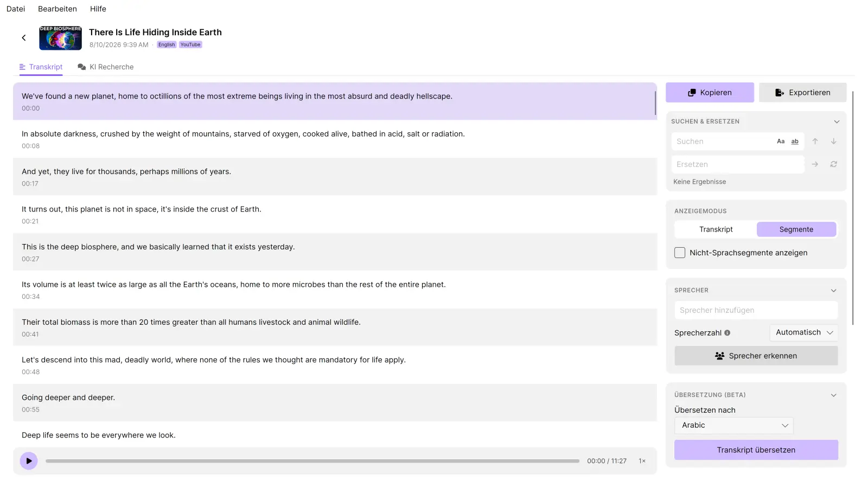Toggle whole-word match (ab) option
The image size is (868, 488).
pos(795,142)
